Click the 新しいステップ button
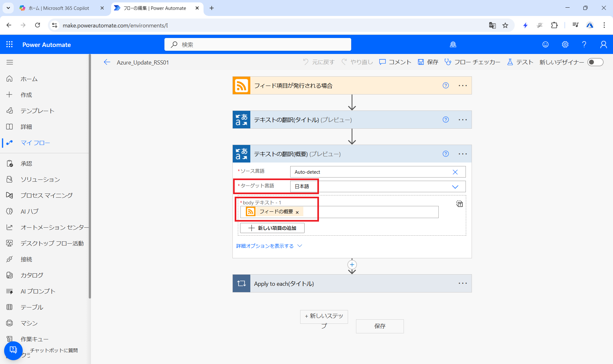The height and width of the screenshot is (364, 613). [324, 317]
